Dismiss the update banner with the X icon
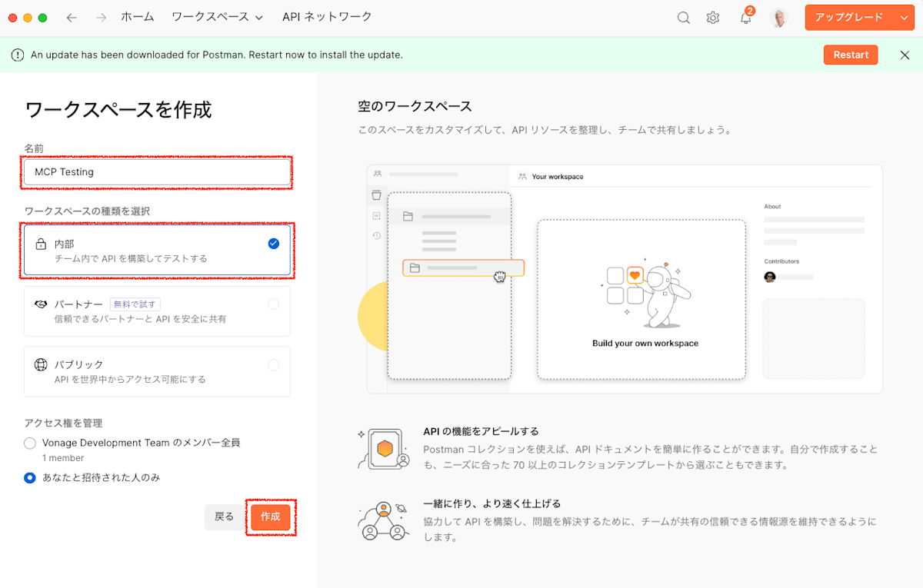The width and height of the screenshot is (923, 588). pos(905,55)
